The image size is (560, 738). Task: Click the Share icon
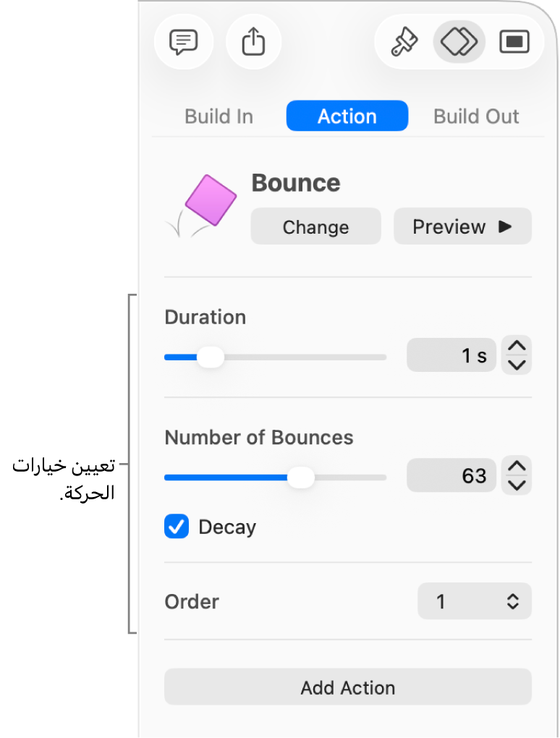(253, 43)
